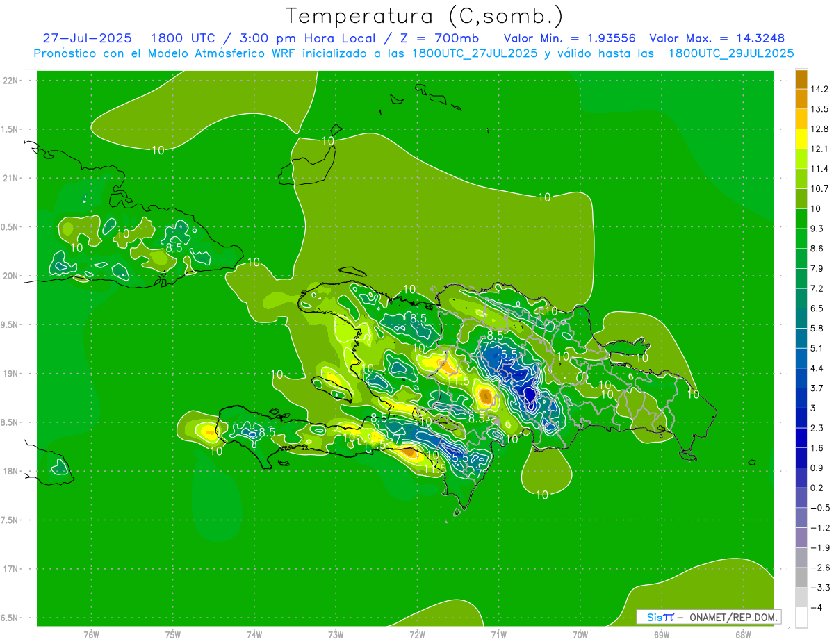
Task: Click the 72W longitude axis label
Action: (x=417, y=635)
